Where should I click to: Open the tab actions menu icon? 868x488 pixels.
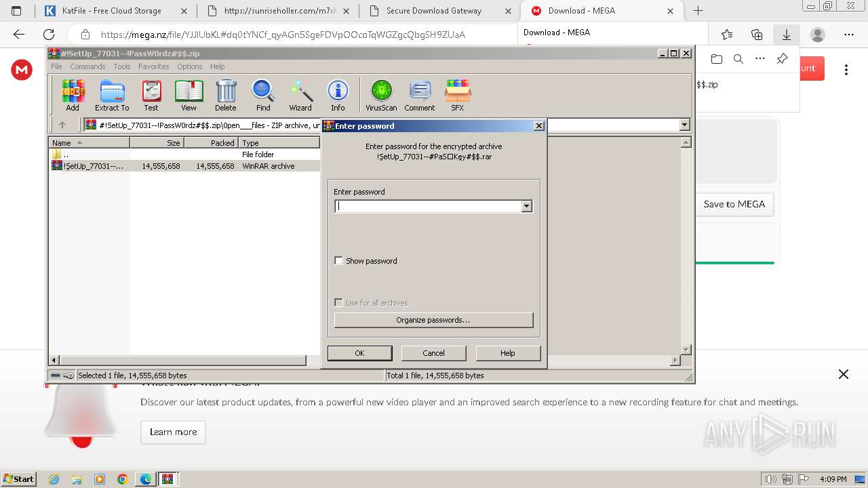click(16, 11)
